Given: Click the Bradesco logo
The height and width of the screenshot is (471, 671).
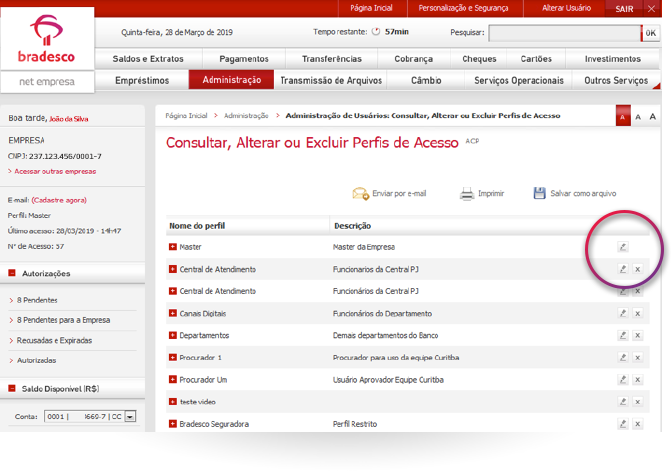Looking at the screenshot, I should (47, 38).
